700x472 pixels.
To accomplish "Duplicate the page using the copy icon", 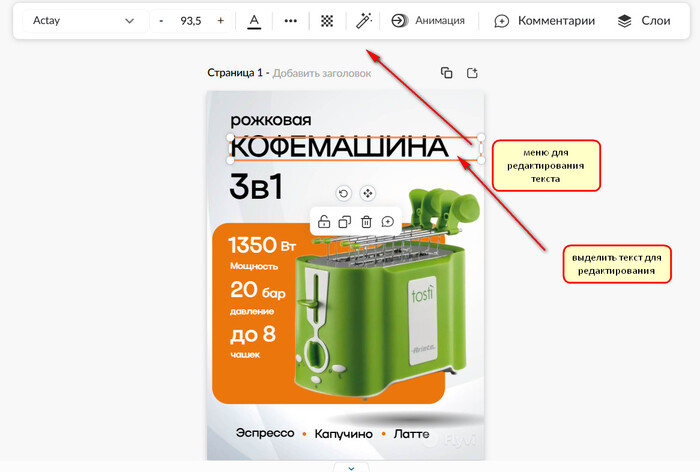I will [447, 73].
